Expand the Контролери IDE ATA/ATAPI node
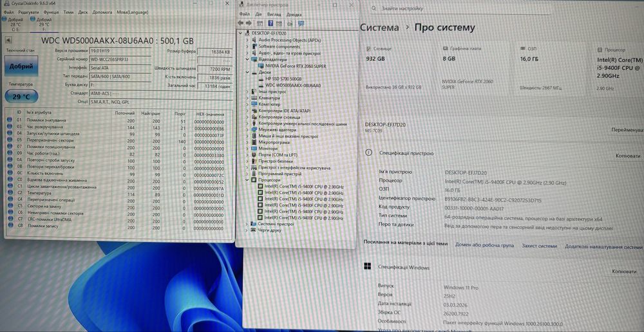This screenshot has width=644, height=332. click(x=247, y=111)
